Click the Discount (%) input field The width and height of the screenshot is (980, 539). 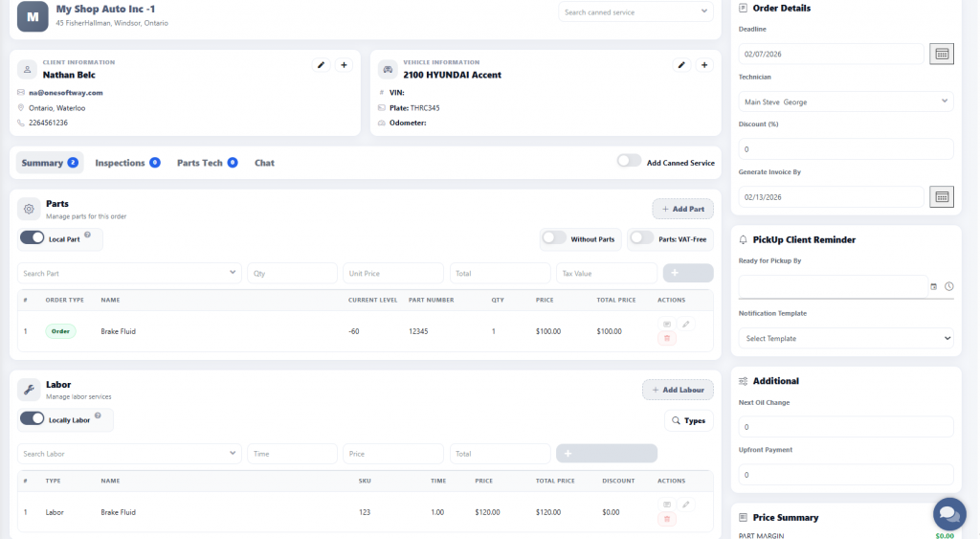pos(846,149)
